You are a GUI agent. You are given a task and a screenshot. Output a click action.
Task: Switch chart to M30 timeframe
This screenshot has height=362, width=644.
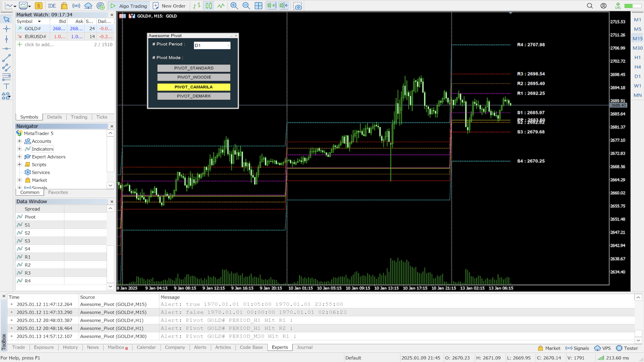(637, 48)
